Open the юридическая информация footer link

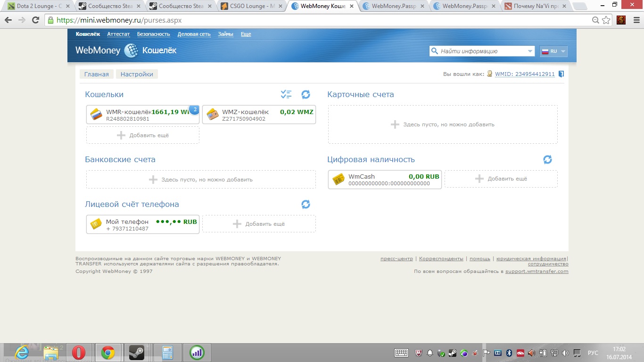click(x=531, y=259)
